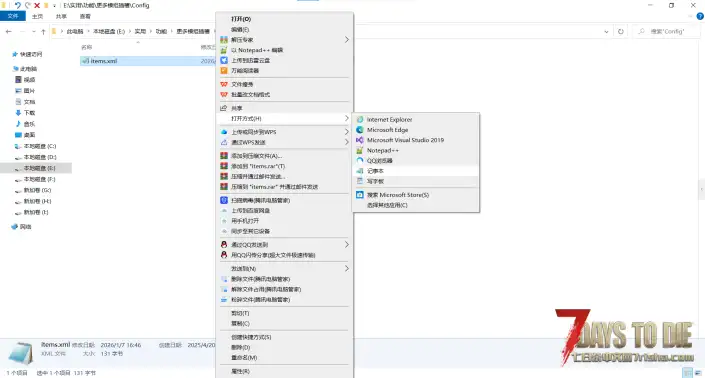Click 搜索 Microsoft Store(S) entry
Screen dimensions: 705x378
416,195
